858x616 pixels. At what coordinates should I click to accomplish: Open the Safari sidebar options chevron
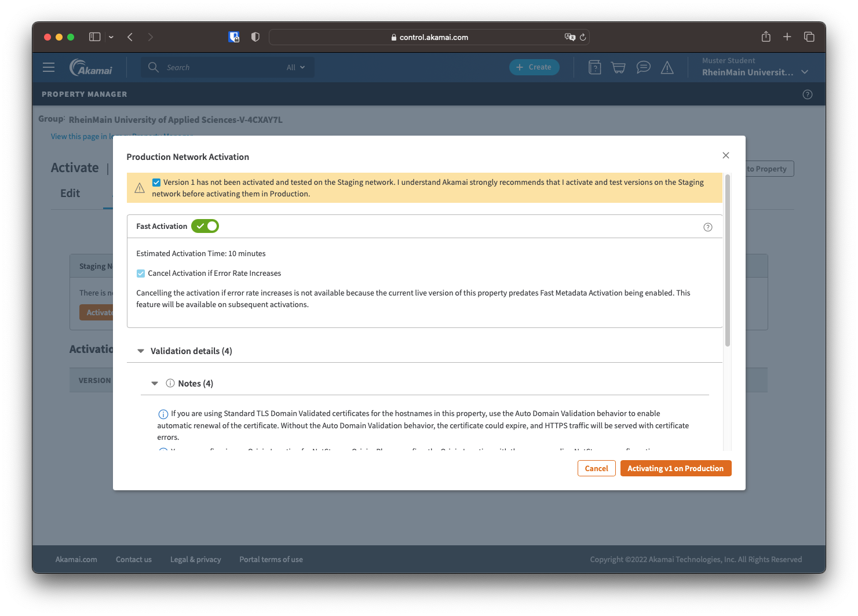point(111,37)
